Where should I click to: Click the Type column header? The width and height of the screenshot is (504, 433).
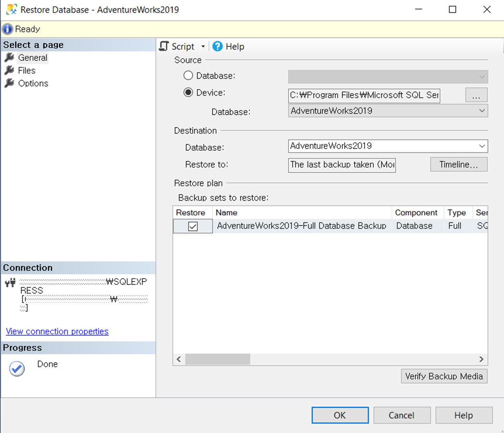click(x=458, y=212)
